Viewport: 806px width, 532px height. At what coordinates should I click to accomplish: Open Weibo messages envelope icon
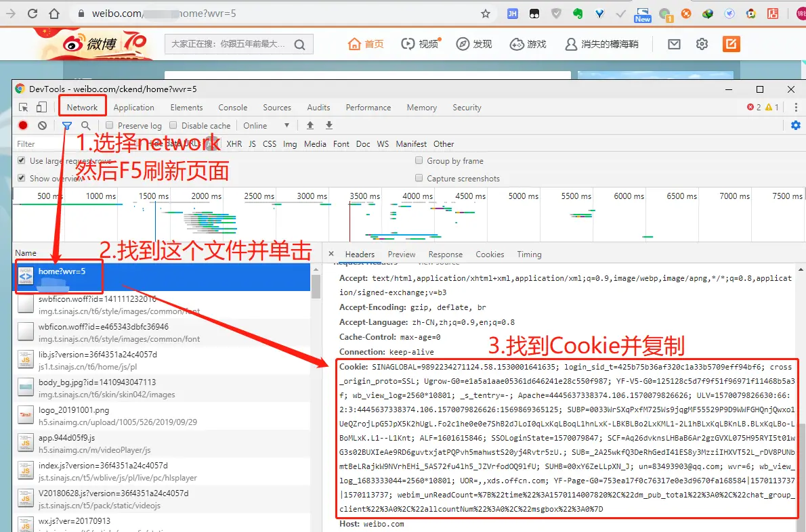[x=674, y=44]
